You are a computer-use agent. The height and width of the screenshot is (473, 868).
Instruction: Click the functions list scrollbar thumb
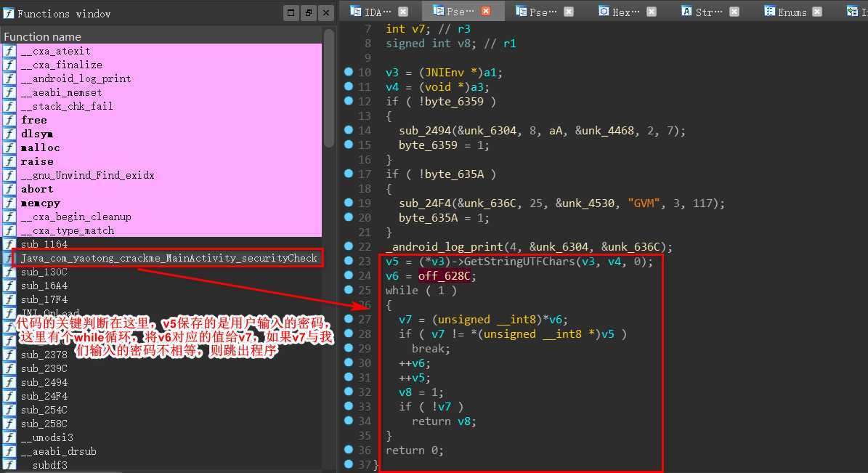[x=329, y=89]
